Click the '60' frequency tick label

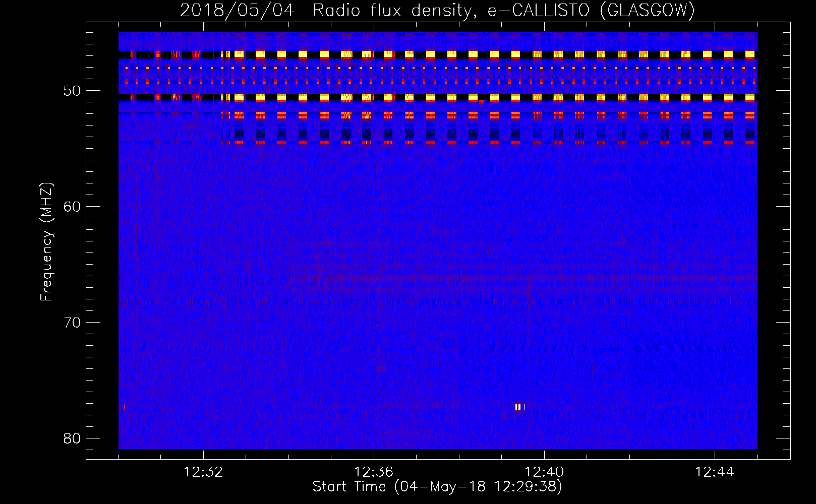(x=72, y=207)
